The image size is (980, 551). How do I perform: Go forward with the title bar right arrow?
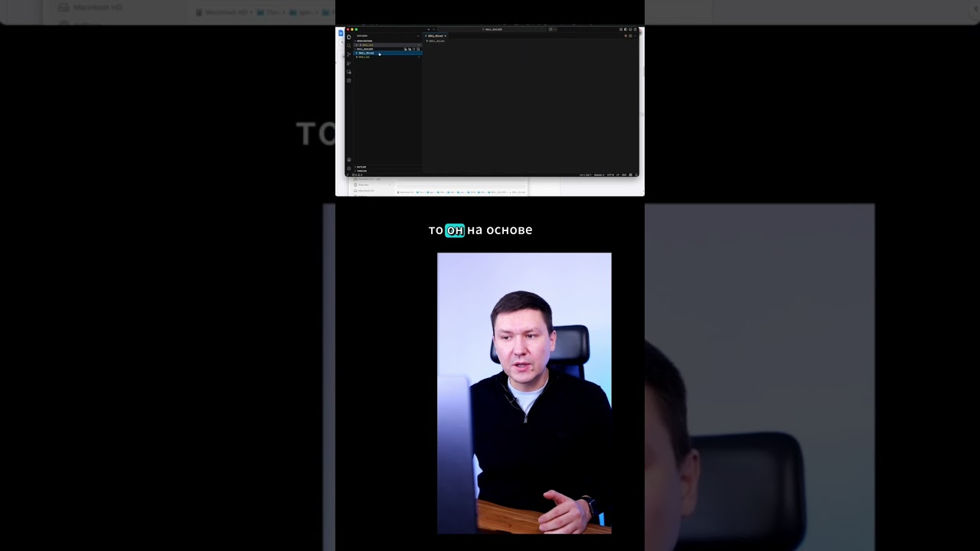pos(434,29)
